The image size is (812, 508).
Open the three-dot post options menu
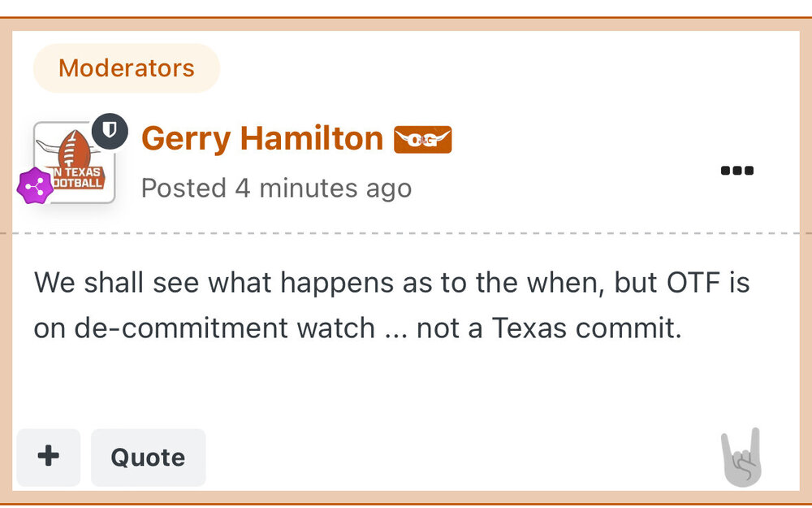click(736, 171)
